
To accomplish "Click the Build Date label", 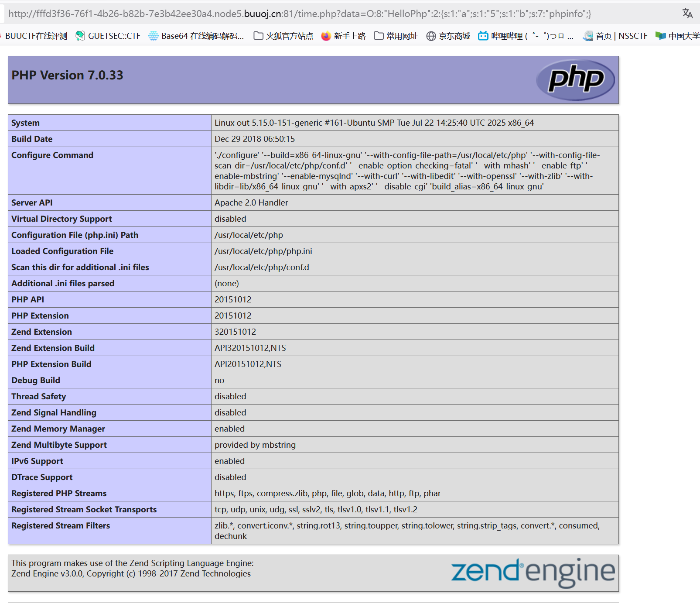I will click(32, 139).
